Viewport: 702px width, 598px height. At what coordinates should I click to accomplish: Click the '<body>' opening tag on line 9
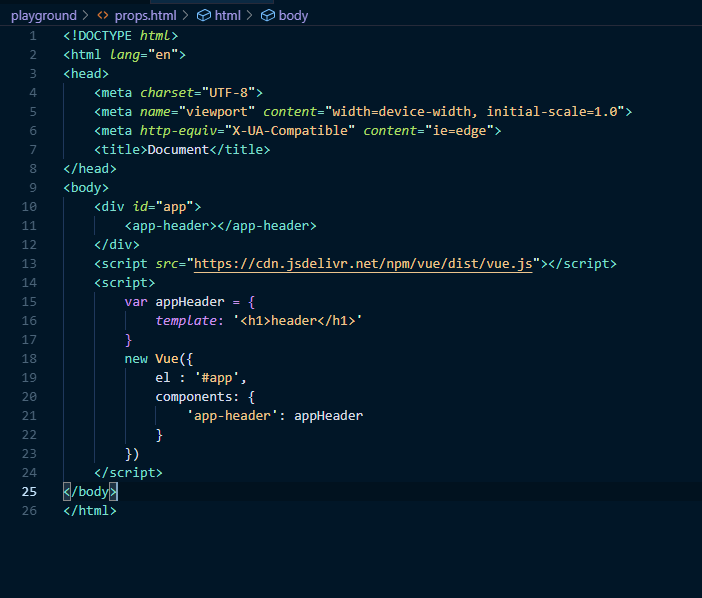[86, 188]
